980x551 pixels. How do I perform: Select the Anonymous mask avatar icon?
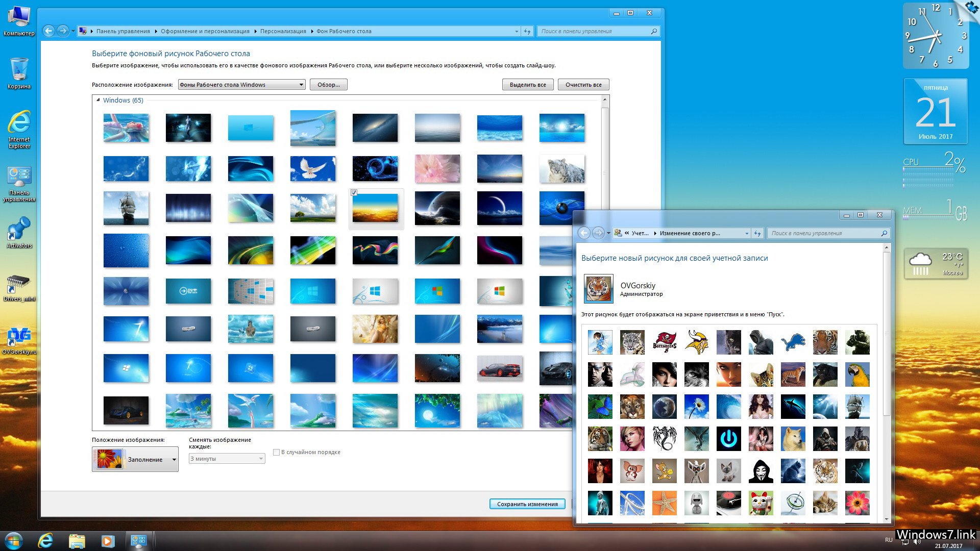point(760,471)
